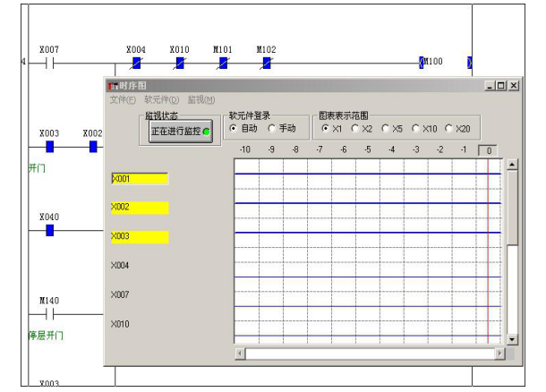Click the horizontal scrollbar right arrow
This screenshot has width=546, height=392.
tap(499, 354)
